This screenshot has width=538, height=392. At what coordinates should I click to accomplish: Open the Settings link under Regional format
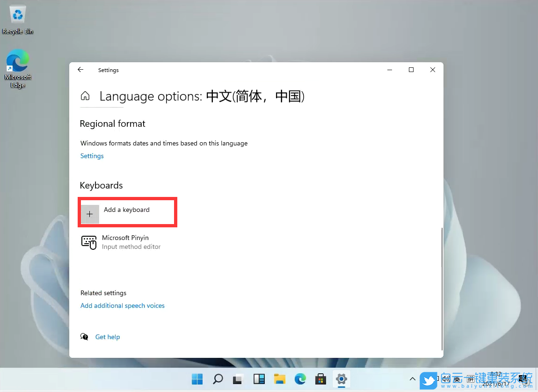point(92,156)
